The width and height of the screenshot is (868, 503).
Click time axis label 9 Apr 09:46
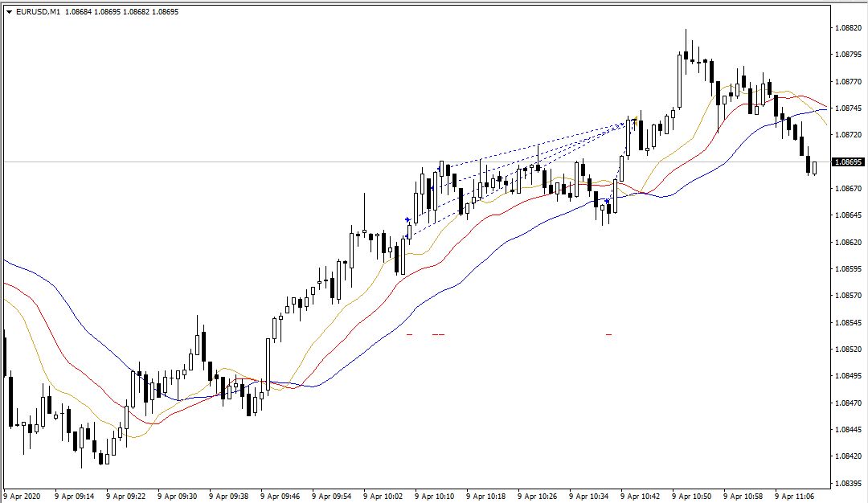(280, 497)
